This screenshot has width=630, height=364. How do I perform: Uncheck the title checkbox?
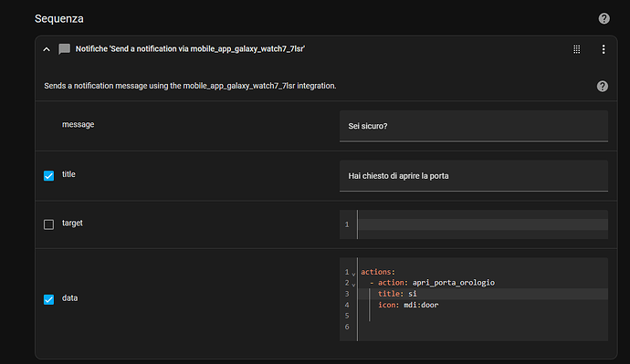click(x=48, y=175)
